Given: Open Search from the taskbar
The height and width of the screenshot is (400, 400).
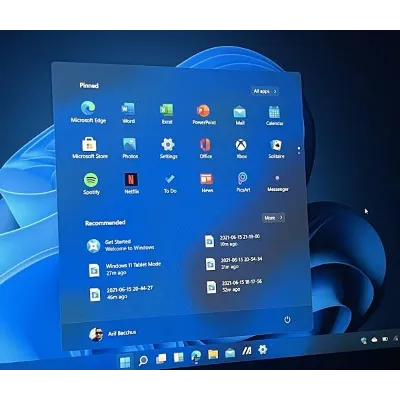Looking at the screenshot, I should (x=143, y=361).
